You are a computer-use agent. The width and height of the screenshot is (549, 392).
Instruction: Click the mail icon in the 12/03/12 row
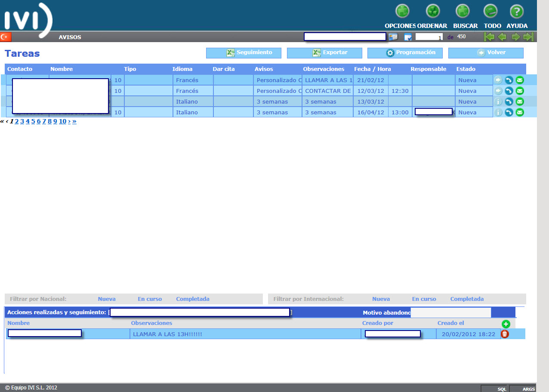(x=520, y=91)
